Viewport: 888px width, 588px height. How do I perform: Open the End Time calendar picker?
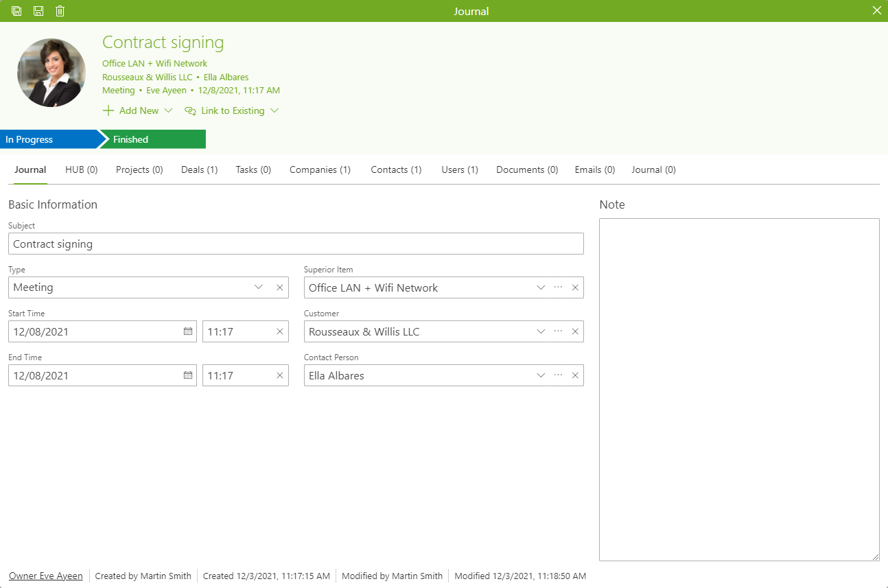click(188, 375)
